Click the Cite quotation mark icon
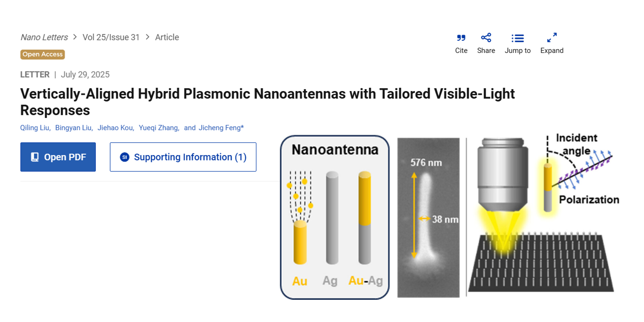644x322 pixels. (461, 38)
